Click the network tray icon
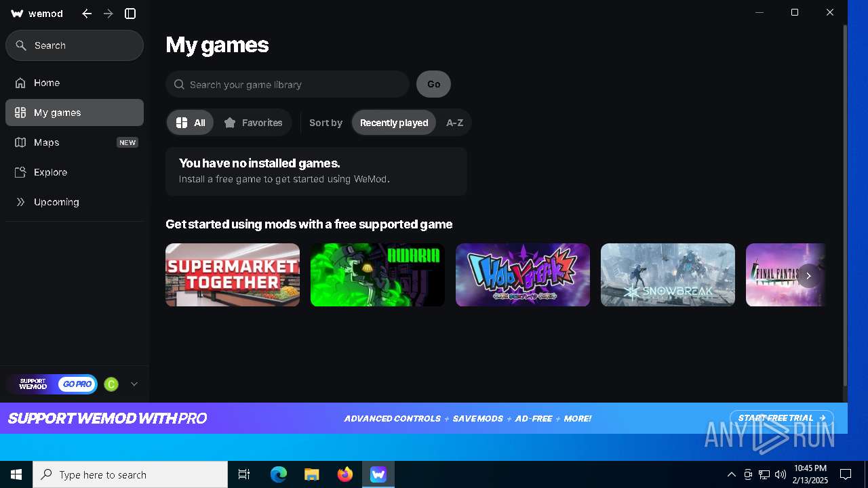Viewport: 868px width, 488px height. coord(764,474)
